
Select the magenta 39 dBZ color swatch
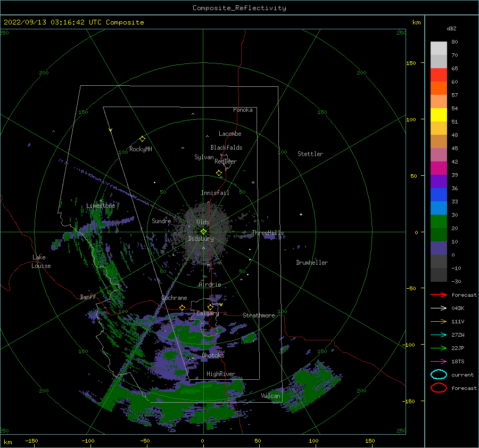coord(439,168)
